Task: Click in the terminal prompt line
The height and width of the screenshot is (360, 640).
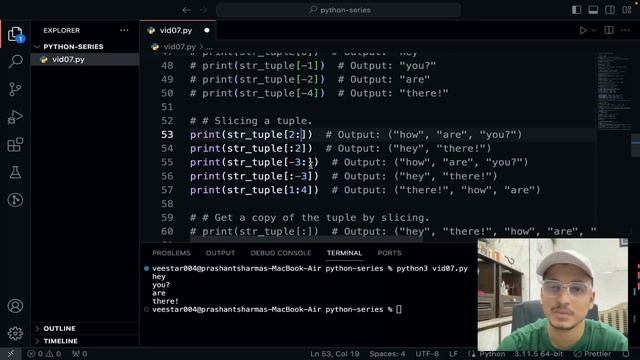Action: pyautogui.click(x=277, y=310)
